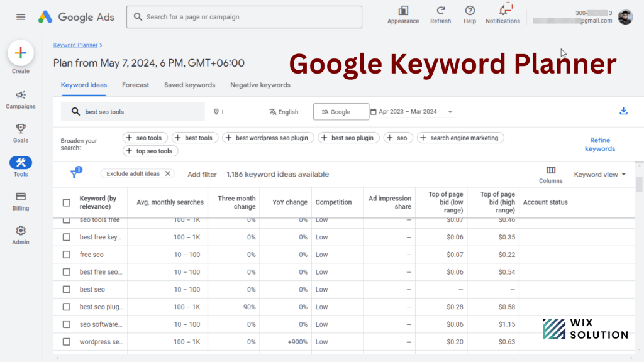Viewport: 644px width, 362px height.
Task: Open Tools in the sidebar
Action: (x=21, y=167)
